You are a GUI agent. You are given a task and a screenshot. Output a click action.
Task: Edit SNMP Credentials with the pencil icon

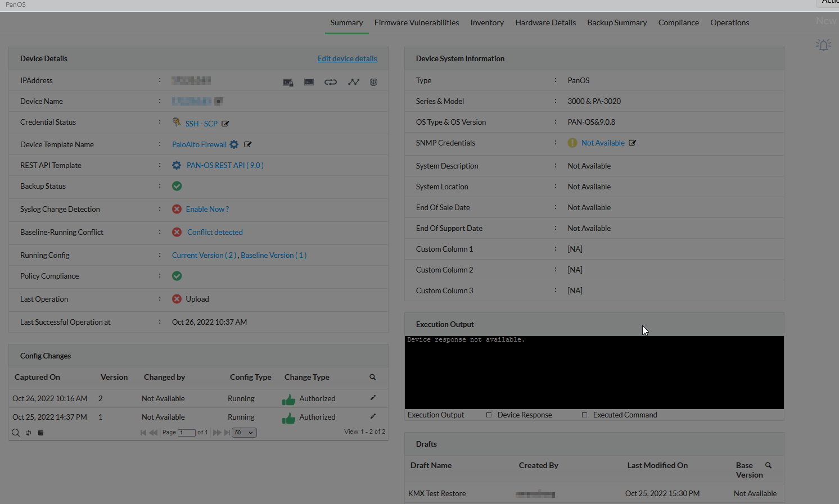[633, 143]
